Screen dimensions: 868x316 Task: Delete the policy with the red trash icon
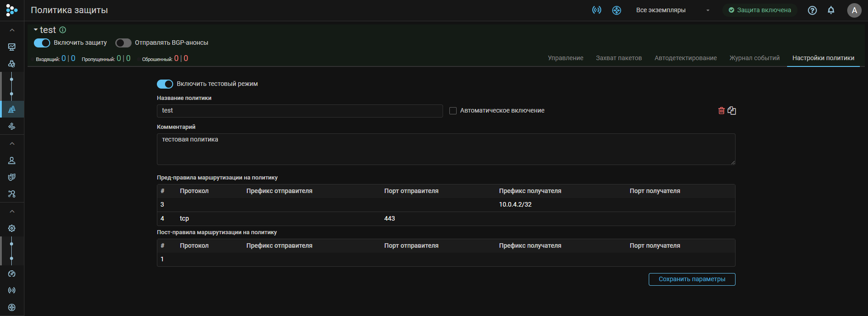tap(722, 111)
